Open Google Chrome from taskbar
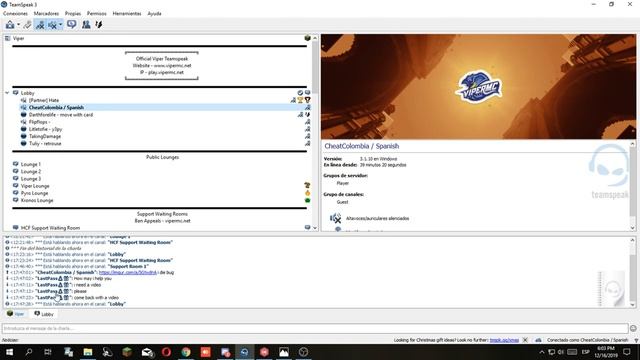The height and width of the screenshot is (360, 640). tap(186, 352)
